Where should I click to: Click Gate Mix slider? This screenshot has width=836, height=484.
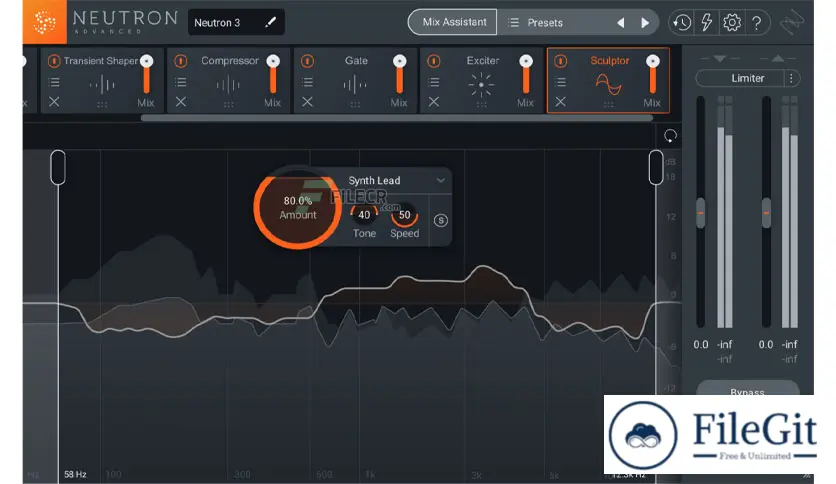pyautogui.click(x=399, y=75)
